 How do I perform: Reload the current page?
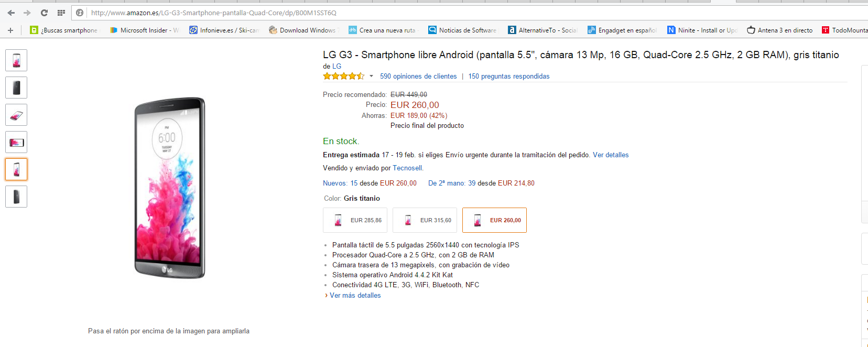tap(45, 13)
